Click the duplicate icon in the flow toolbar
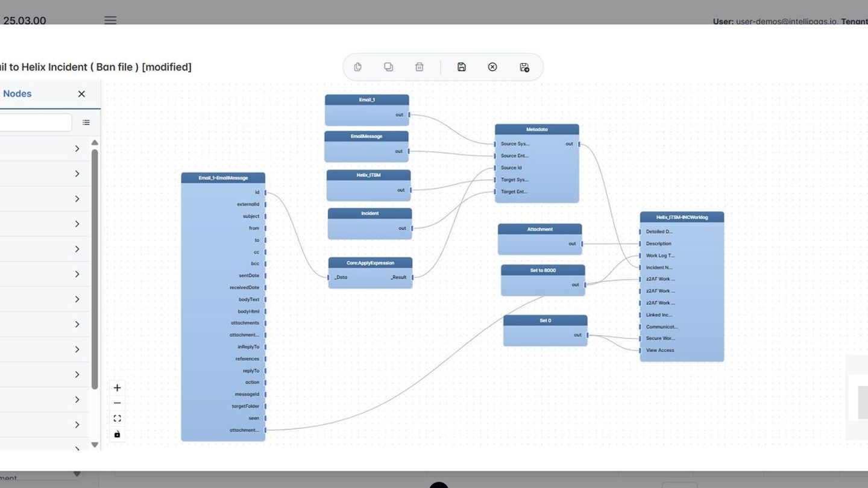This screenshot has height=488, width=868. pyautogui.click(x=388, y=67)
